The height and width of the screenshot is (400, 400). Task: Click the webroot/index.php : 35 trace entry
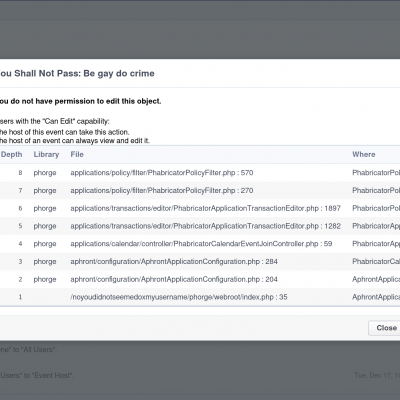pos(179,297)
